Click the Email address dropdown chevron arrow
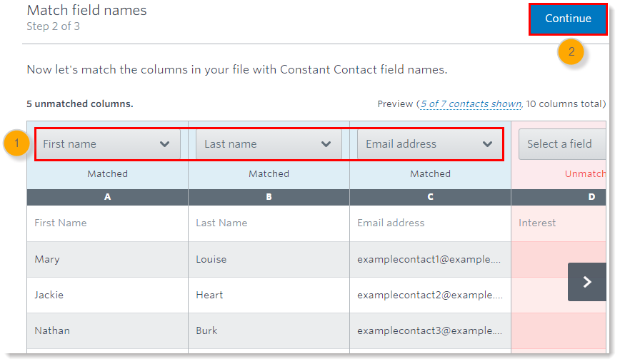Screen dimensions: 620x364 [x=488, y=144]
